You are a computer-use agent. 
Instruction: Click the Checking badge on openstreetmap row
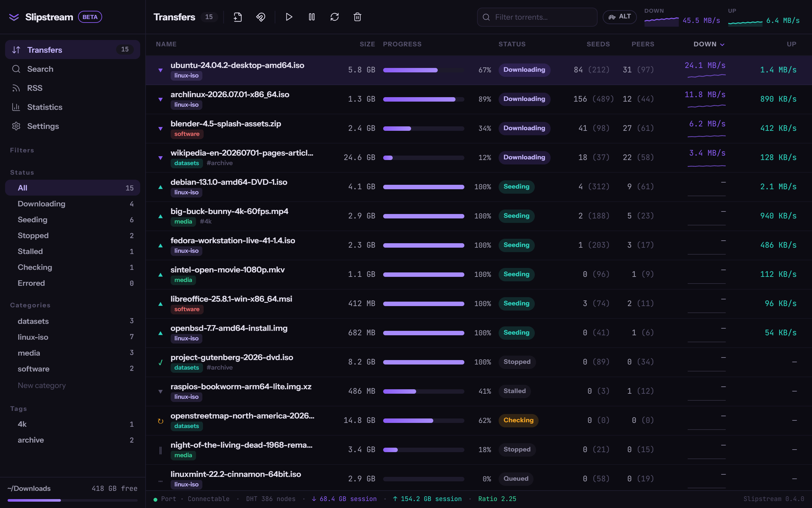coord(518,420)
